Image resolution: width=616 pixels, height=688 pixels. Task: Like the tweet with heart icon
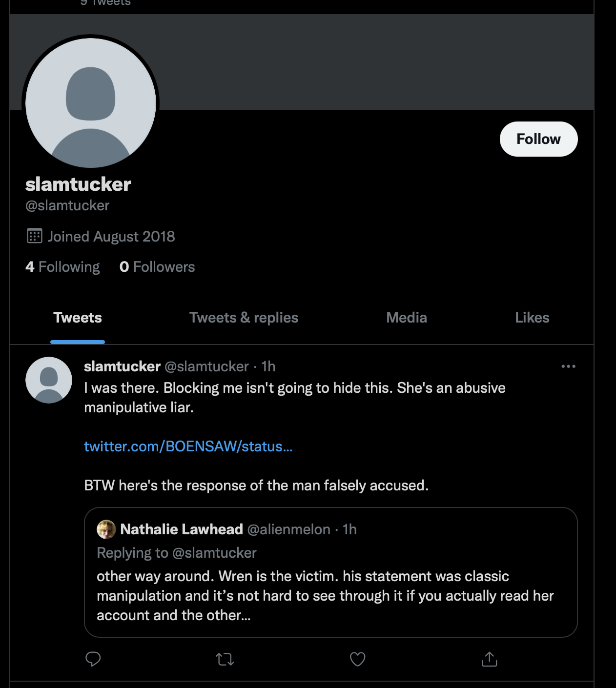[x=358, y=659]
